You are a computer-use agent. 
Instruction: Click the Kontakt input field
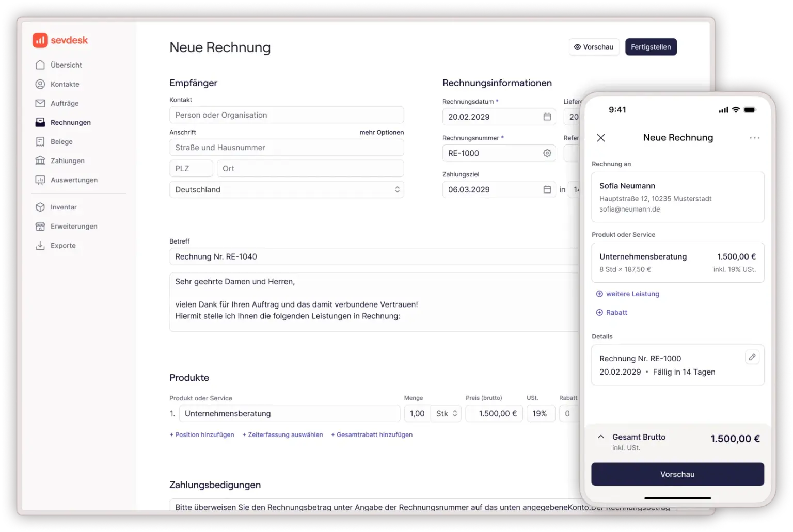pyautogui.click(x=287, y=115)
